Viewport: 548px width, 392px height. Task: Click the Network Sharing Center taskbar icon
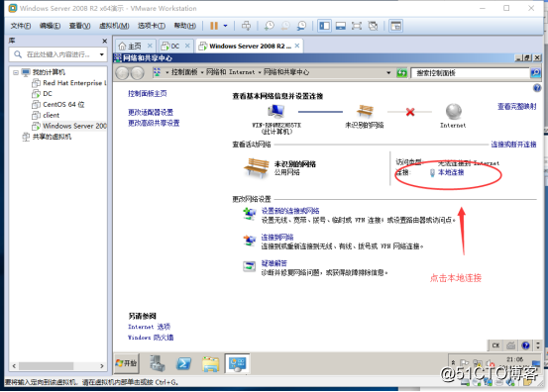[237, 363]
